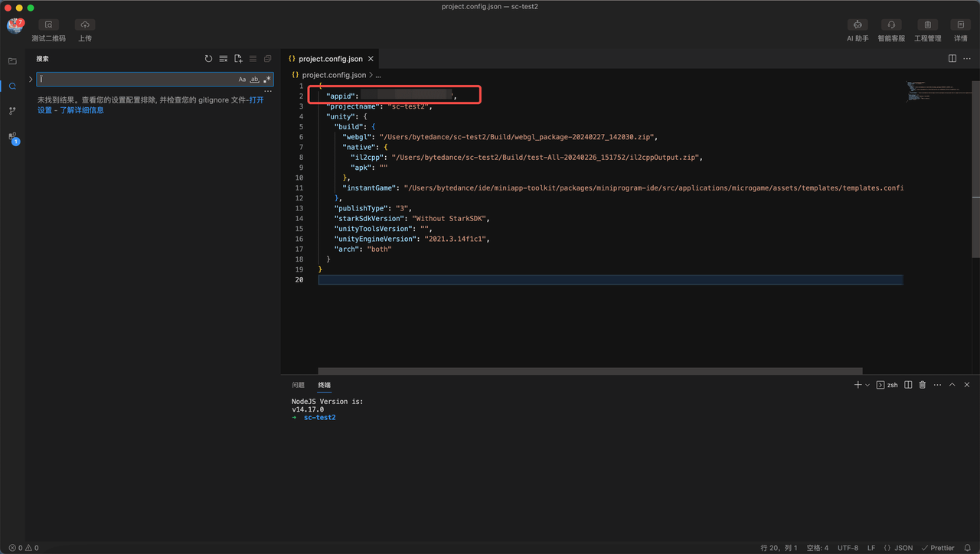
Task: Switch to the 问题 problems tab
Action: [x=298, y=385]
